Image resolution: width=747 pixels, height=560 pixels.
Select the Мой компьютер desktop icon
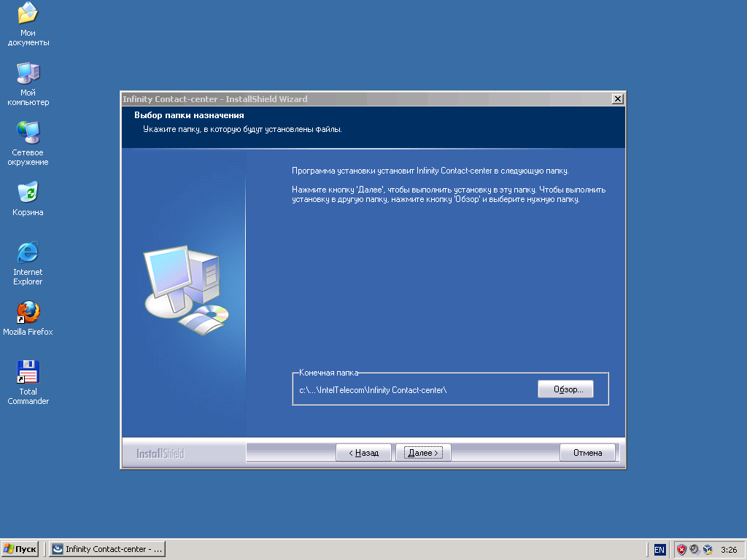[x=28, y=84]
